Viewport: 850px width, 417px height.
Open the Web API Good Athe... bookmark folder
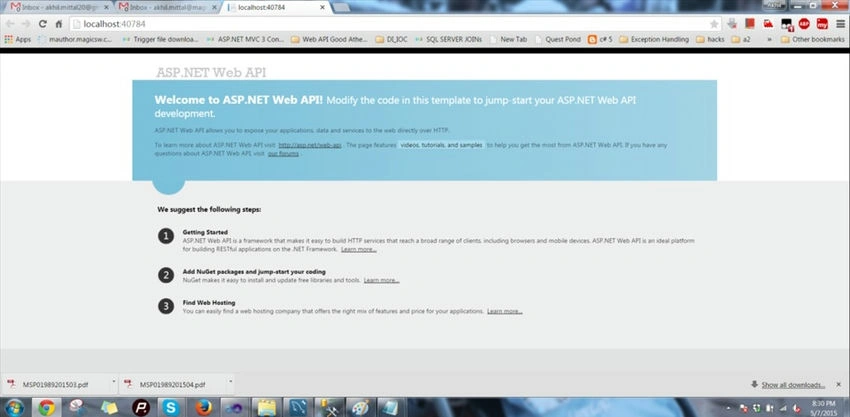(x=329, y=40)
